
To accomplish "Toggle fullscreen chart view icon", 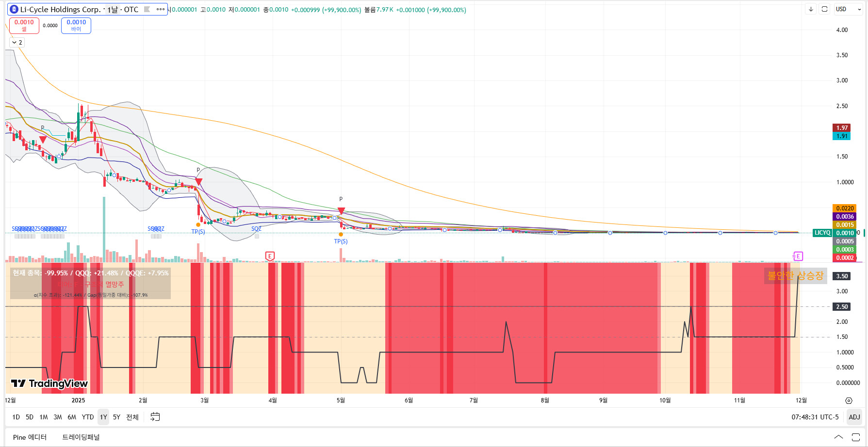I will click(x=824, y=9).
